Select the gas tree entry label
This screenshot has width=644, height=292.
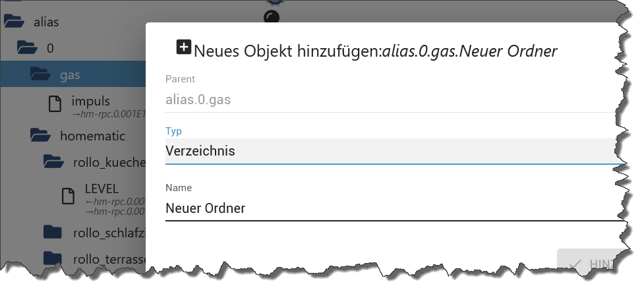(x=70, y=75)
